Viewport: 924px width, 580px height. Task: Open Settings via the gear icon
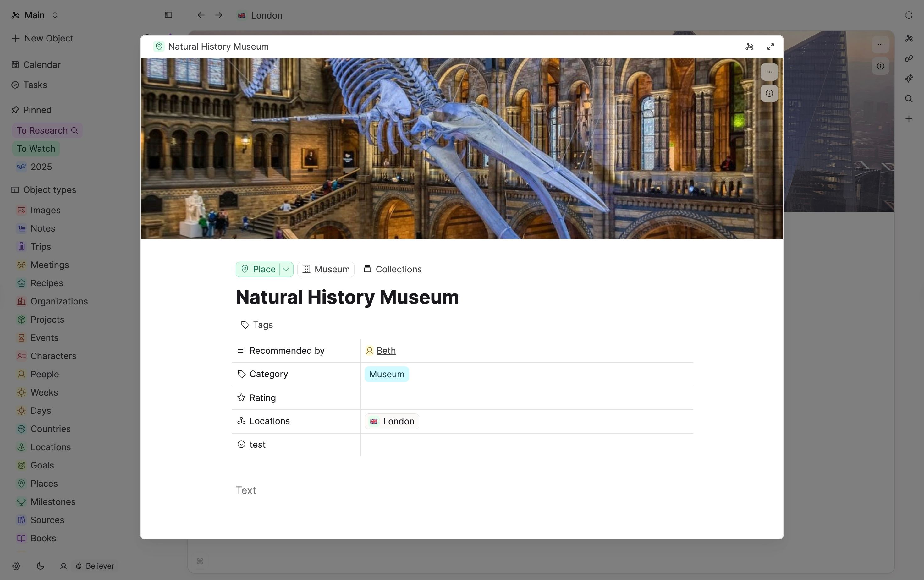(x=16, y=566)
